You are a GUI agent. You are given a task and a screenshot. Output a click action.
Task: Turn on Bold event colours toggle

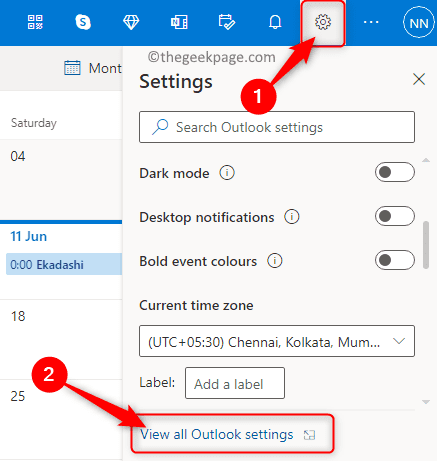(395, 260)
